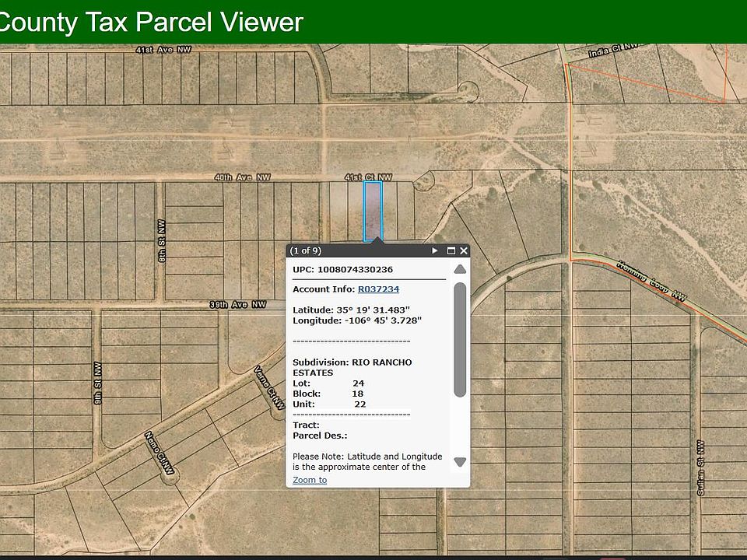Image resolution: width=747 pixels, height=560 pixels.
Task: Click the Unit: 22 row
Action: coord(329,404)
